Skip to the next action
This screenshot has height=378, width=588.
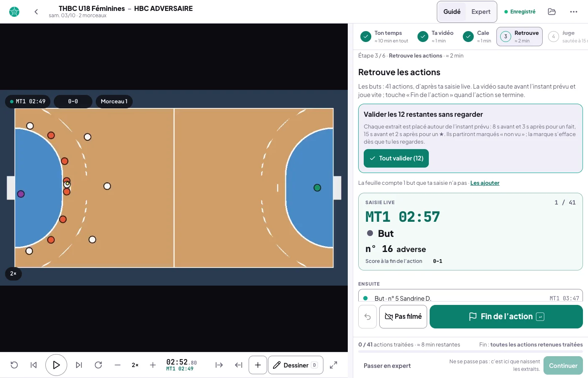tap(79, 365)
